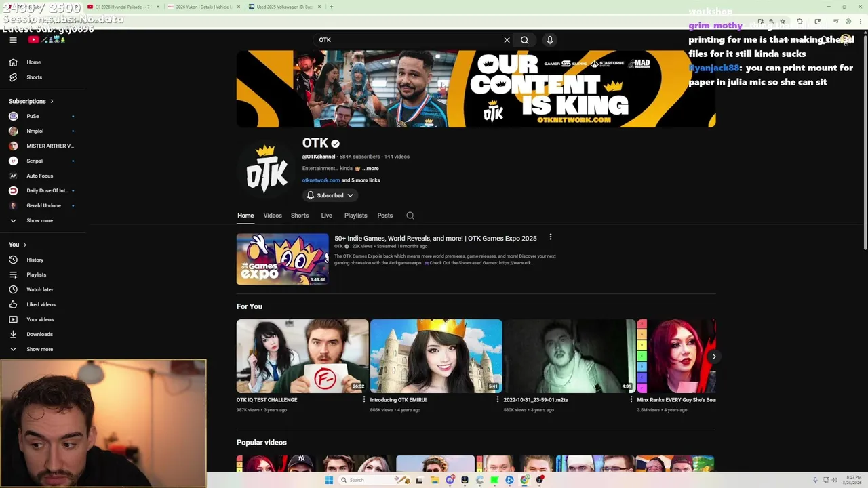Open the '50+ Indie Games' video title

435,239
